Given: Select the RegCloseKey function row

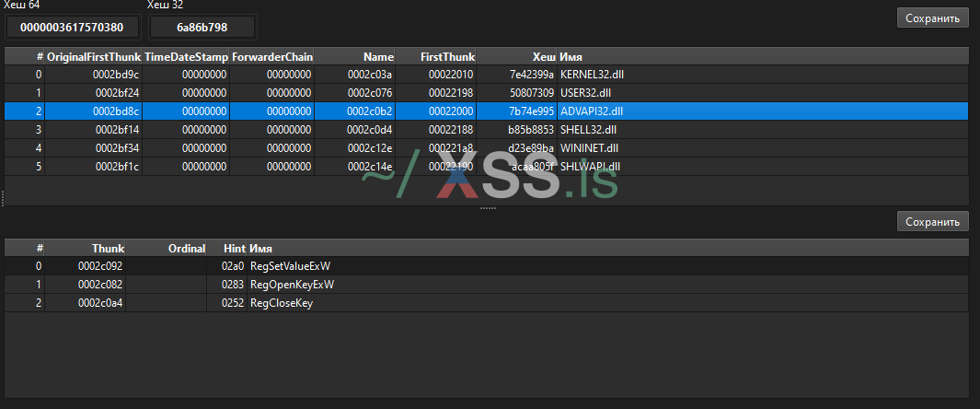Looking at the screenshot, I should coord(486,303).
